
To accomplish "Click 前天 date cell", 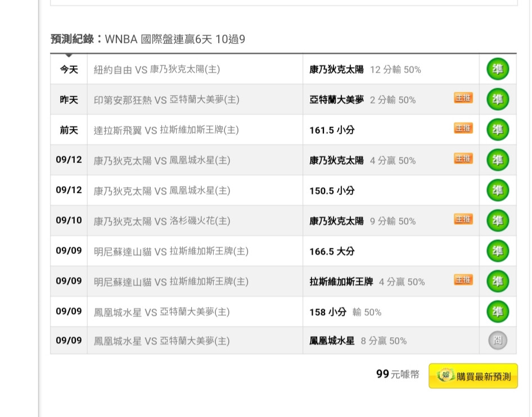I will 69,130.
